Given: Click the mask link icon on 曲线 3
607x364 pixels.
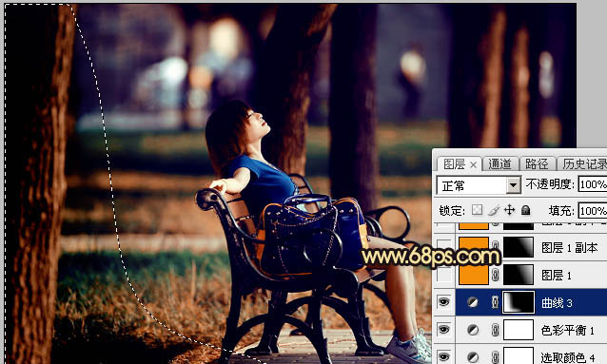Looking at the screenshot, I should click(495, 302).
